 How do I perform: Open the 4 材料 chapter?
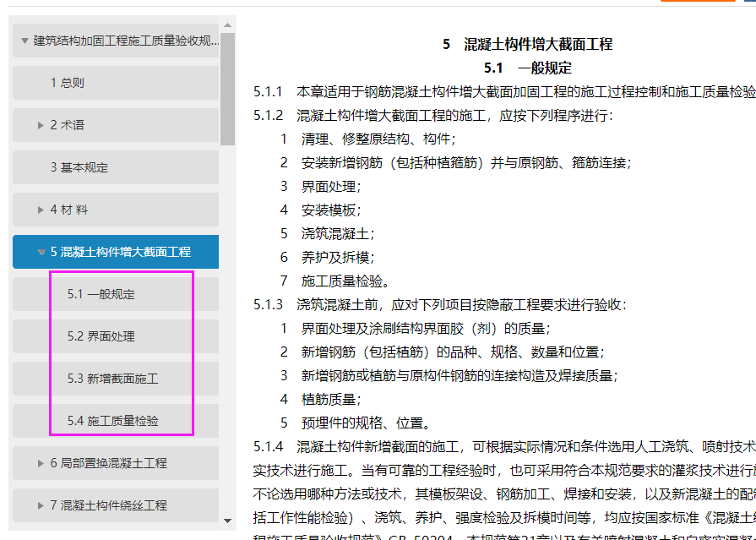coord(69,210)
